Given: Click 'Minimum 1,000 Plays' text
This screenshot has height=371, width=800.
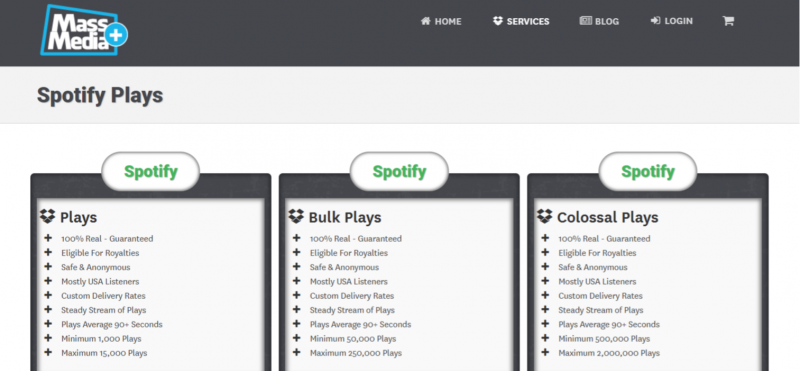Looking at the screenshot, I should tap(102, 339).
